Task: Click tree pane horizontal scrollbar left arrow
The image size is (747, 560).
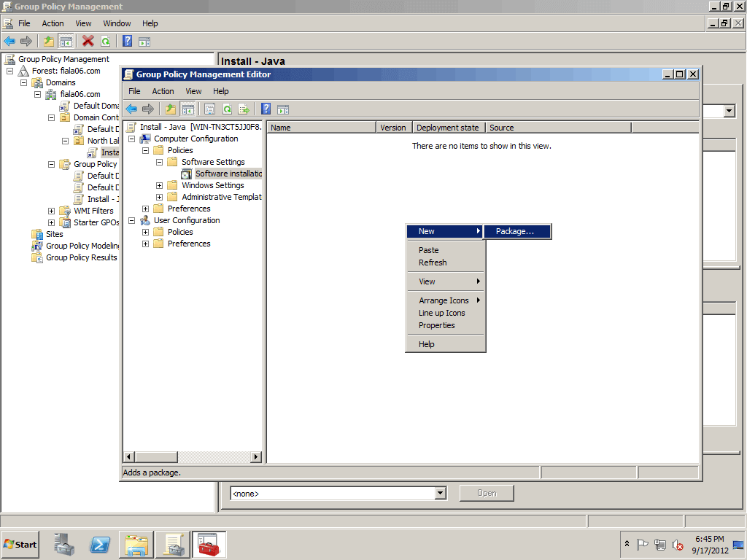Action: 128,456
